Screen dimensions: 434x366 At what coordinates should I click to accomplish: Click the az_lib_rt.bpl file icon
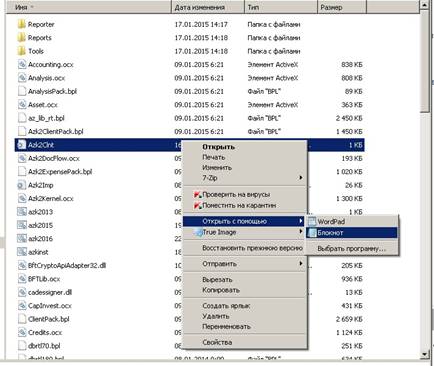[x=22, y=118]
